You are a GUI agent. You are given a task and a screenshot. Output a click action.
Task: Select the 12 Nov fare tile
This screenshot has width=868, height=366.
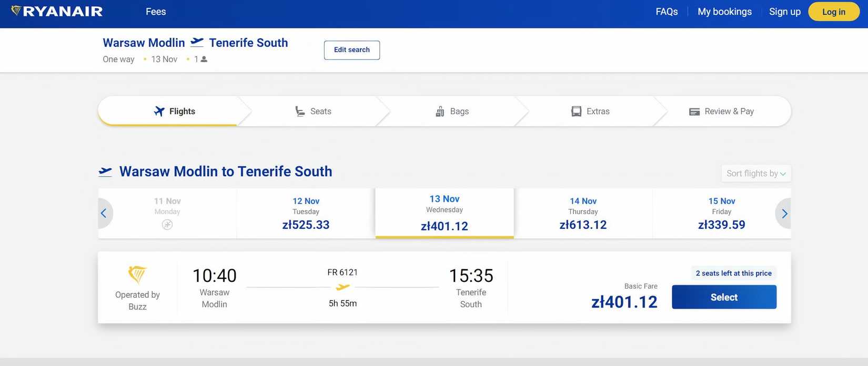pos(305,213)
